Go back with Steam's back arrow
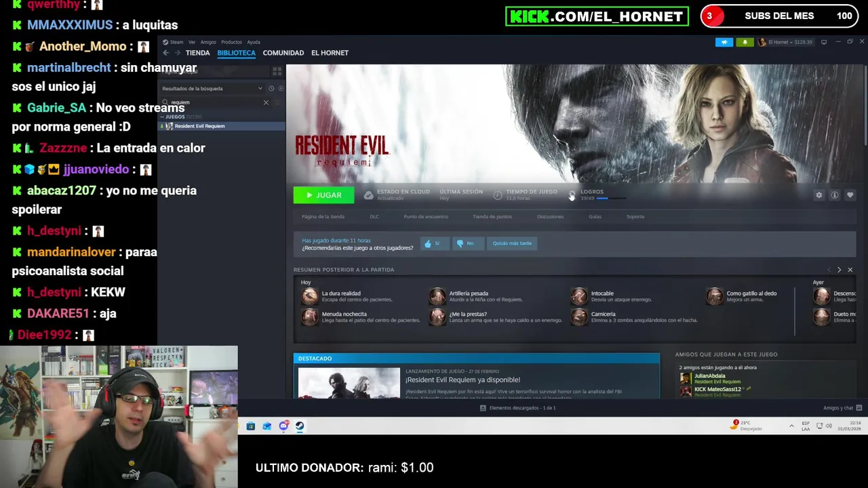The width and height of the screenshot is (868, 488). [165, 53]
